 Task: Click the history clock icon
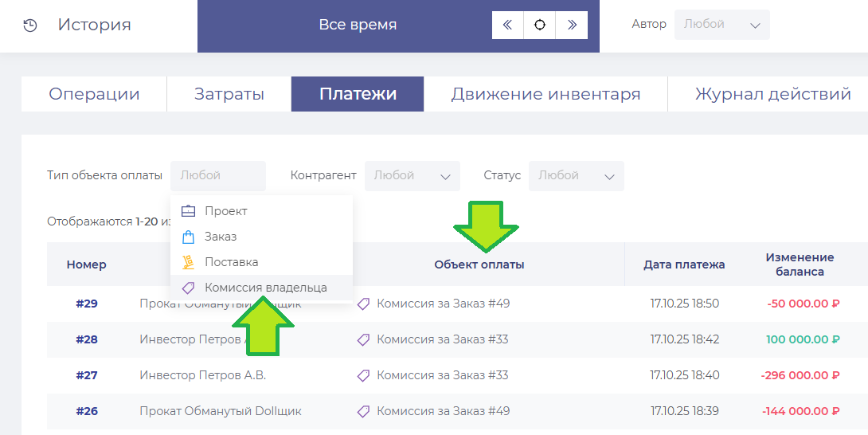point(30,25)
